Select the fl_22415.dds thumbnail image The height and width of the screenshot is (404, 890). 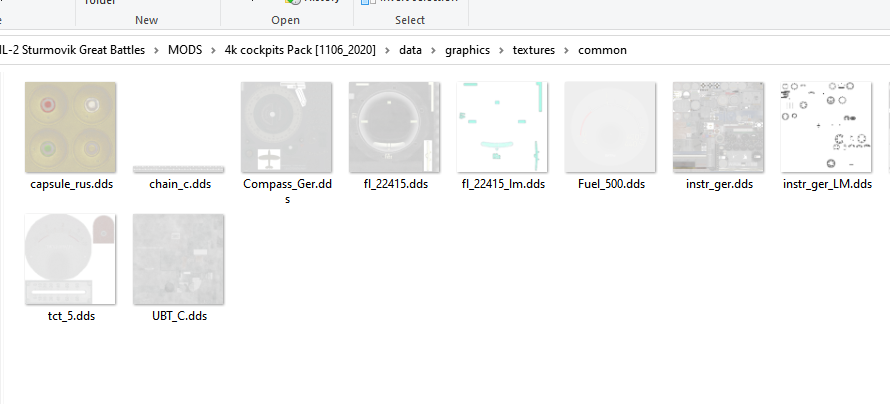pyautogui.click(x=394, y=127)
